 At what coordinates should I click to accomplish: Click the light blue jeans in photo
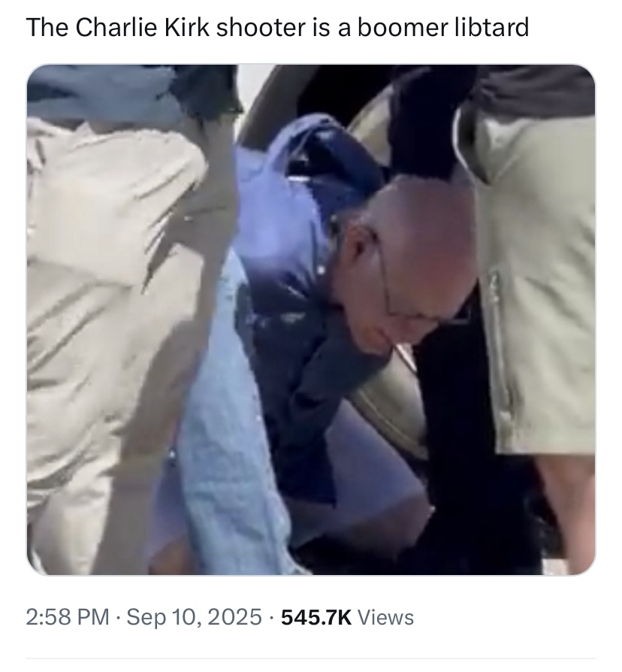pyautogui.click(x=227, y=450)
